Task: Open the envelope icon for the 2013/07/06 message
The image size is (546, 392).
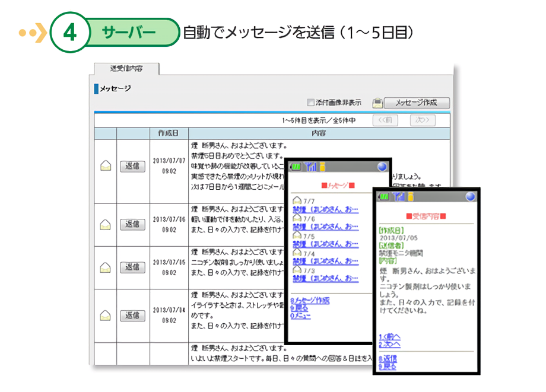Action: 106,224
